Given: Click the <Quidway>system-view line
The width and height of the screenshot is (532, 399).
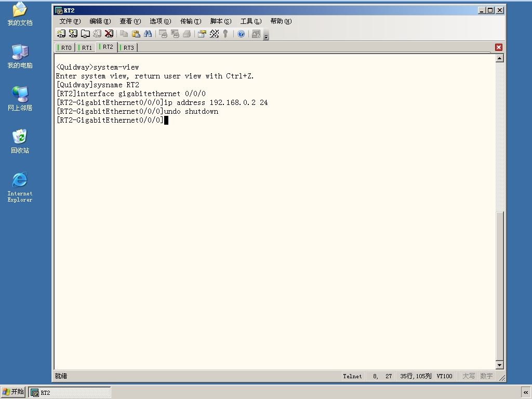Looking at the screenshot, I should coord(97,67).
